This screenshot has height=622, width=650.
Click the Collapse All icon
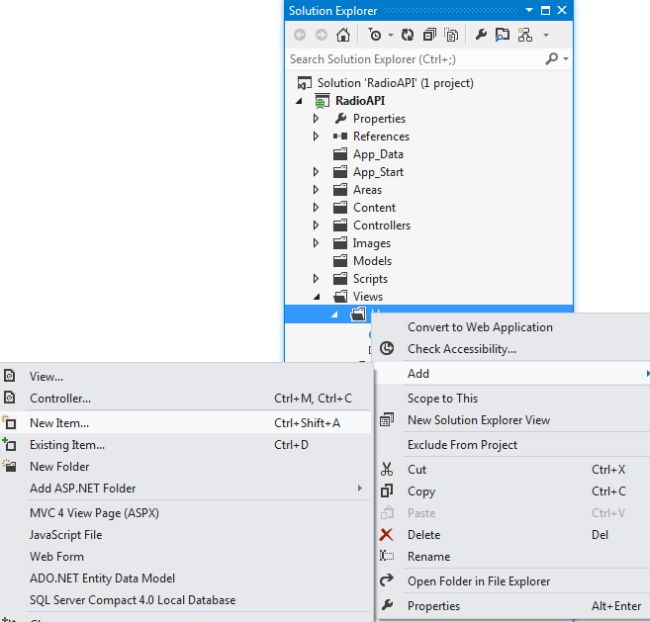[429, 35]
